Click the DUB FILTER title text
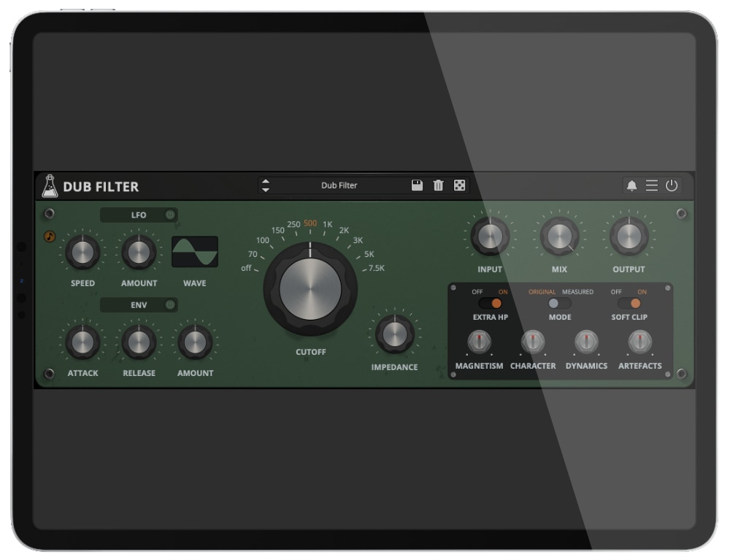Screen dimensions: 730x560 (x=101, y=187)
